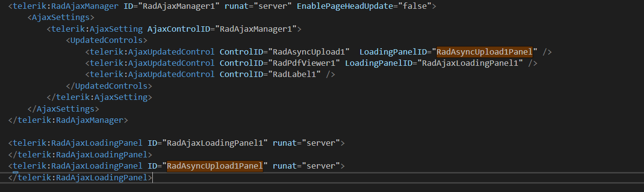Click the opening <AjaxSettings> tag
This screenshot has height=192, width=644.
pos(61,18)
